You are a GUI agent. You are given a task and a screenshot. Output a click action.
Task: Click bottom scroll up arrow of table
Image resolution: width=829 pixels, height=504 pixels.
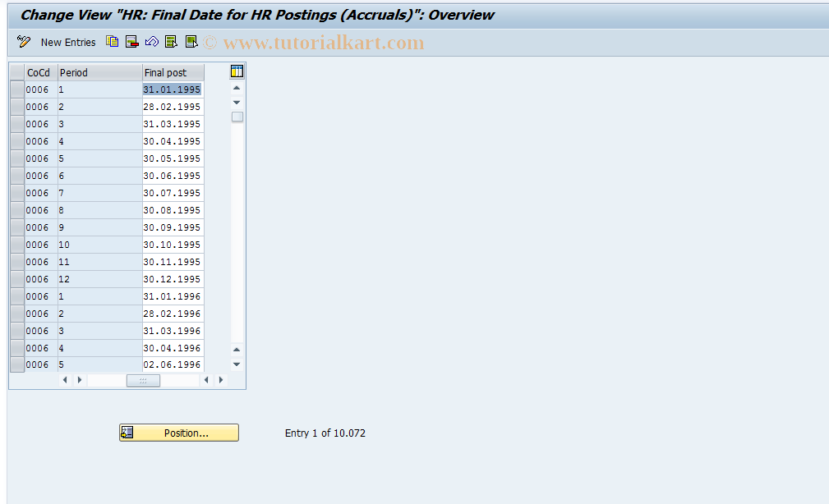point(237,349)
